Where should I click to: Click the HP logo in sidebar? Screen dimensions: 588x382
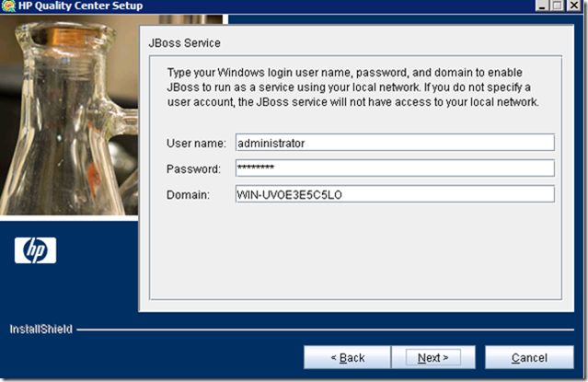[36, 250]
